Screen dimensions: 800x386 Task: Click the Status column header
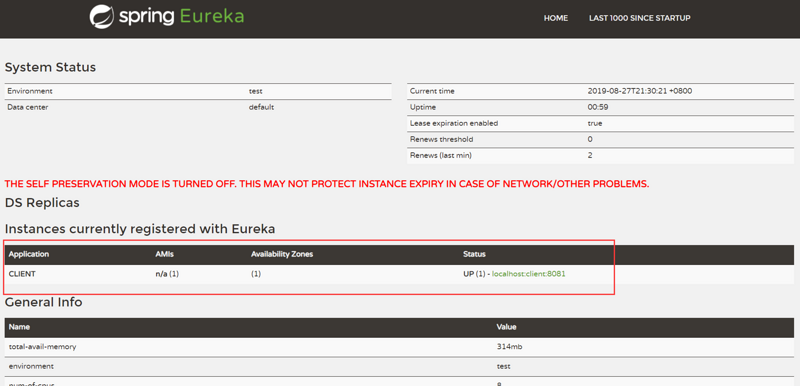(474, 254)
